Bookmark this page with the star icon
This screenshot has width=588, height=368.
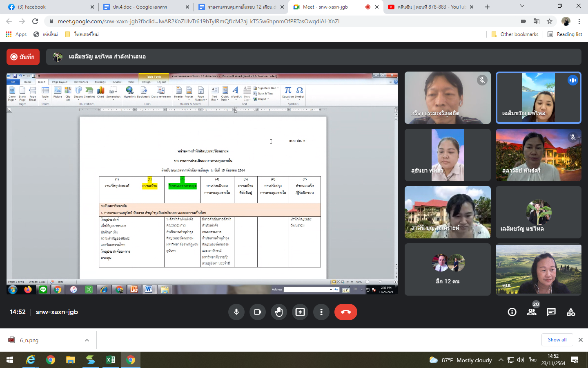pos(550,21)
